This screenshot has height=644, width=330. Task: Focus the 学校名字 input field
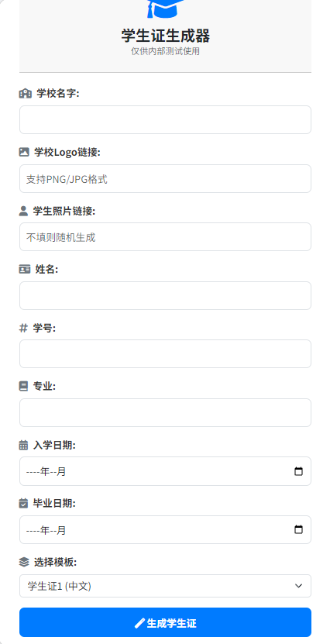point(166,119)
